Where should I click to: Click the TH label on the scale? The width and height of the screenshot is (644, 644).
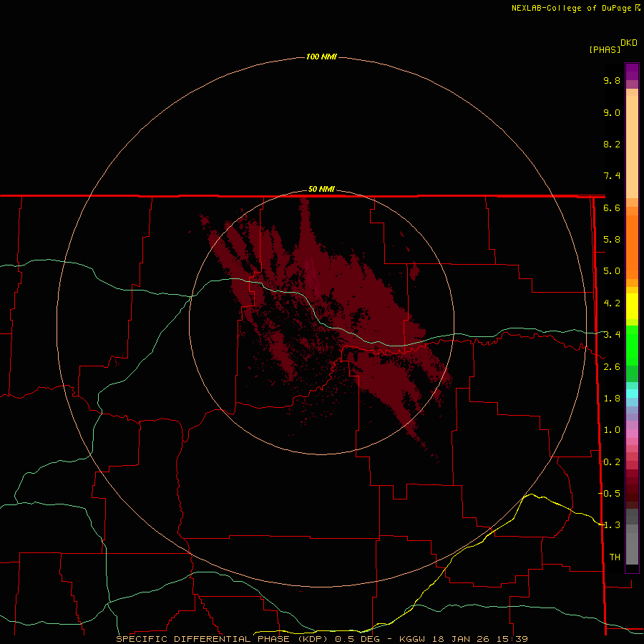615,557
